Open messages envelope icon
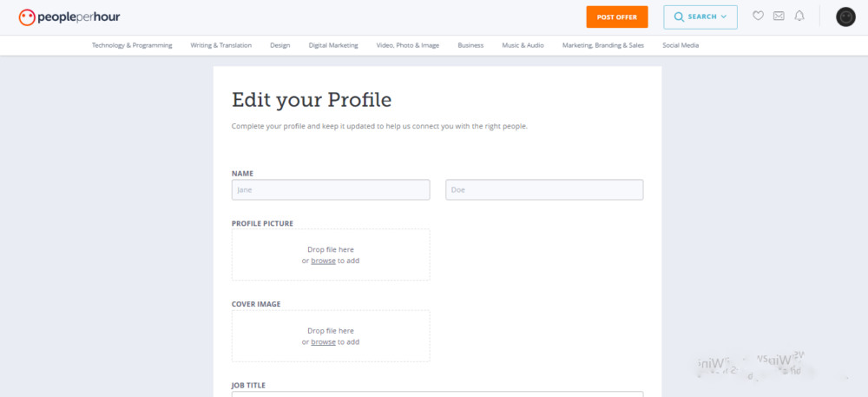This screenshot has width=868, height=397. pyautogui.click(x=779, y=16)
